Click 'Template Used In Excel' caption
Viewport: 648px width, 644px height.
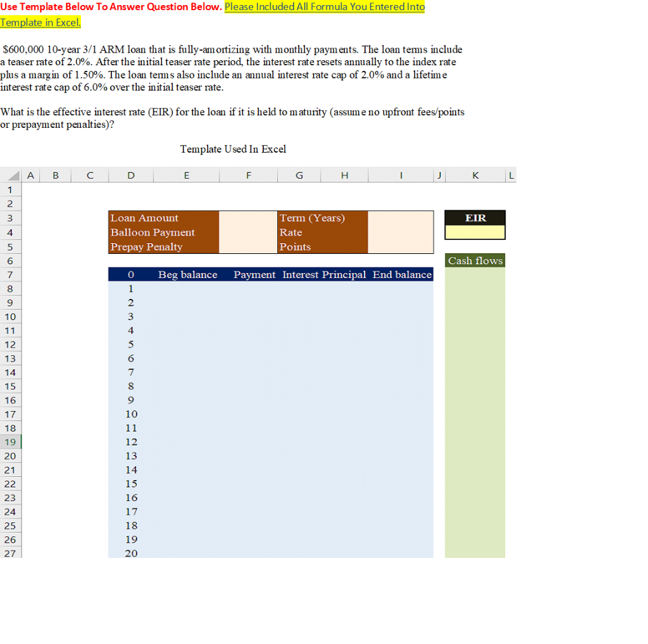click(233, 149)
